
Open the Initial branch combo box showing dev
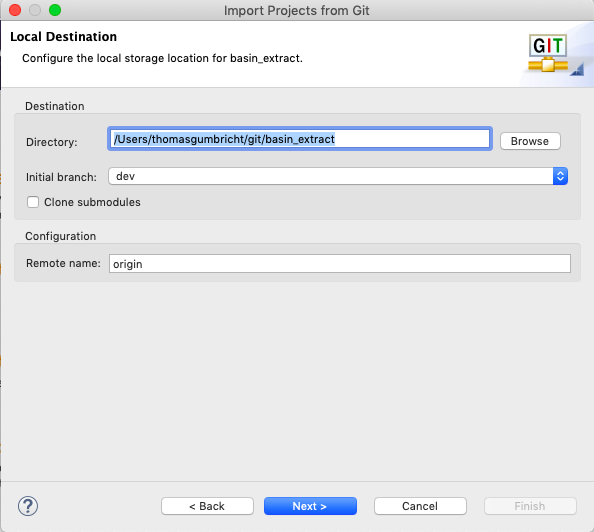(338, 176)
